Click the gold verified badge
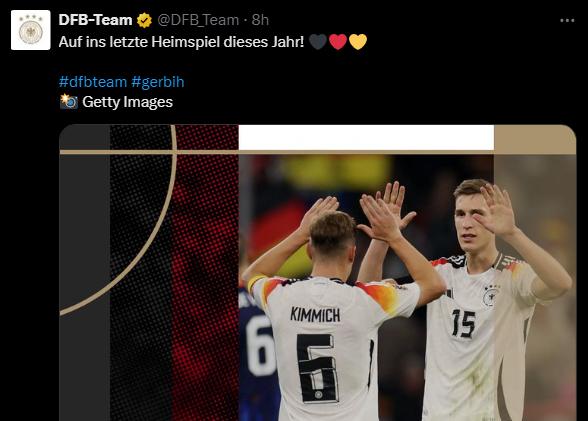 click(144, 20)
